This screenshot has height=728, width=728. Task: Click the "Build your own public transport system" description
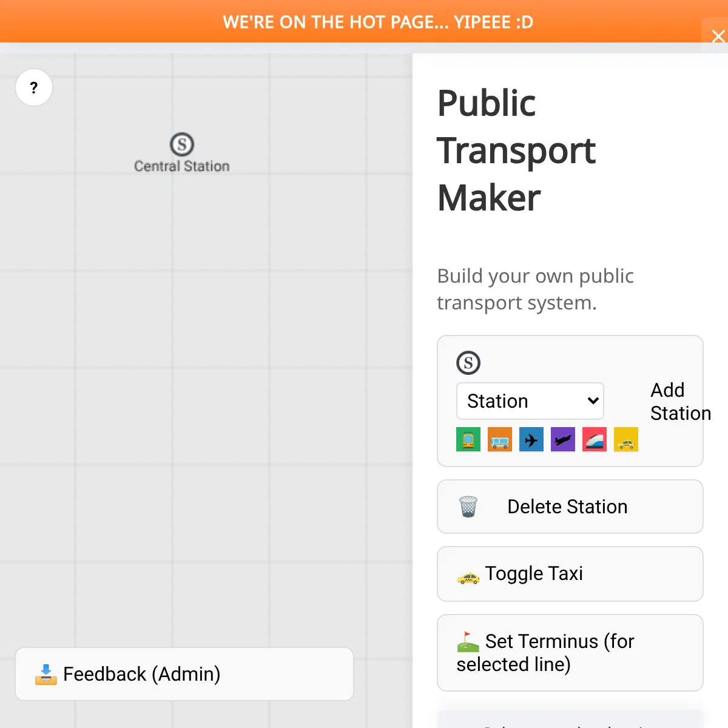click(534, 289)
